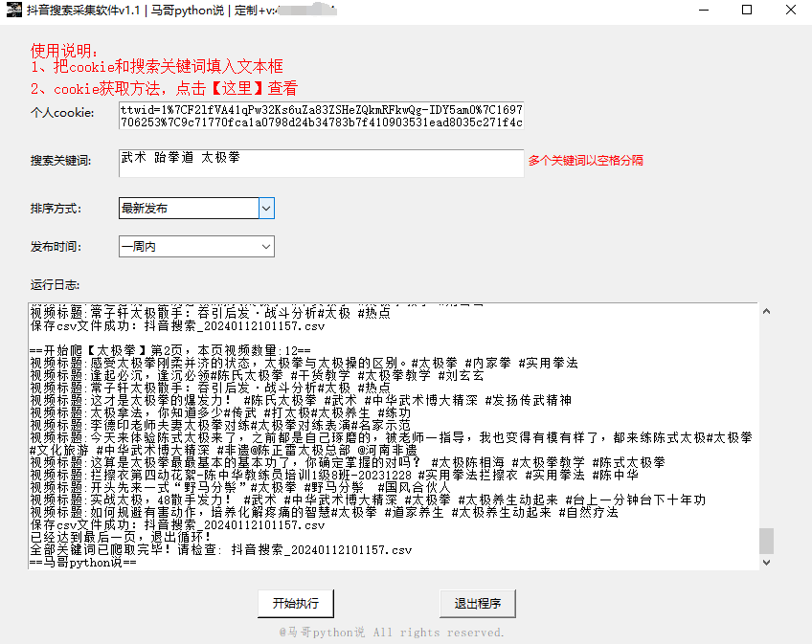Minimize the 抖音搜索采集软件 window
This screenshot has height=644, width=812.
[x=703, y=10]
